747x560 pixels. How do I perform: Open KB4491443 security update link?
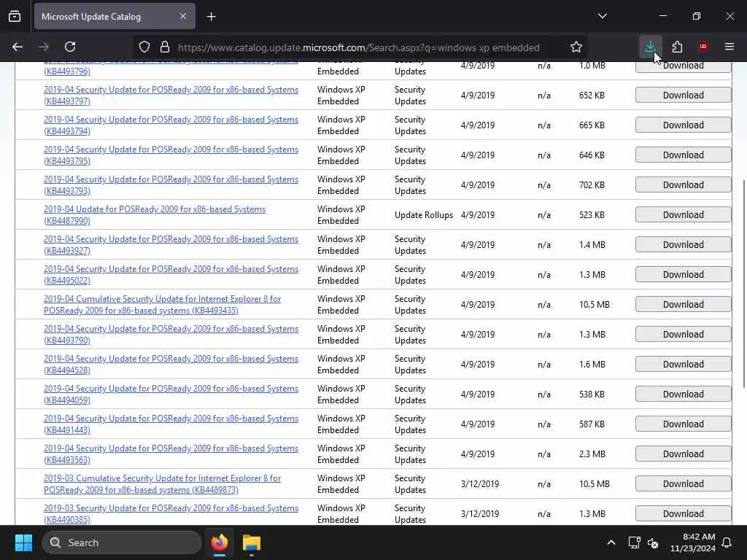click(x=171, y=424)
